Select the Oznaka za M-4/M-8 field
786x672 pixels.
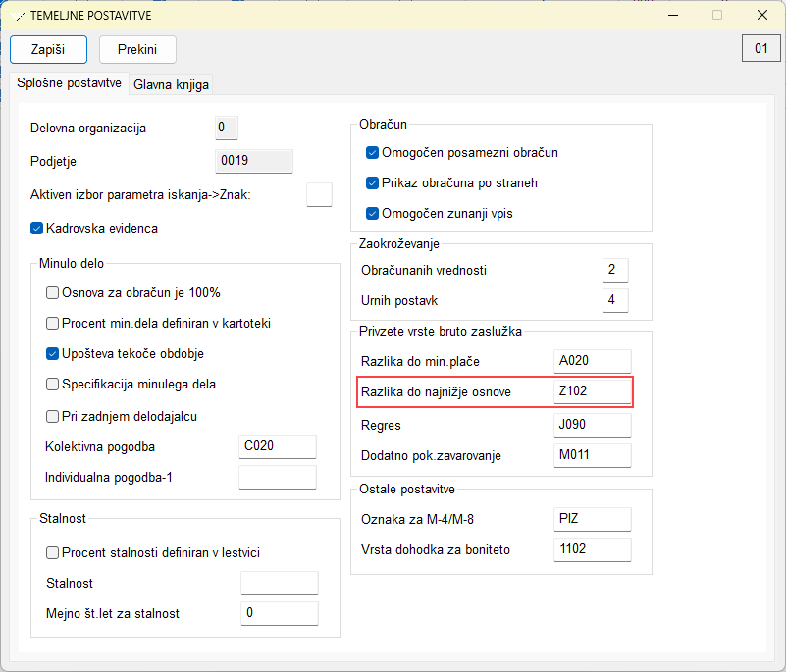593,519
